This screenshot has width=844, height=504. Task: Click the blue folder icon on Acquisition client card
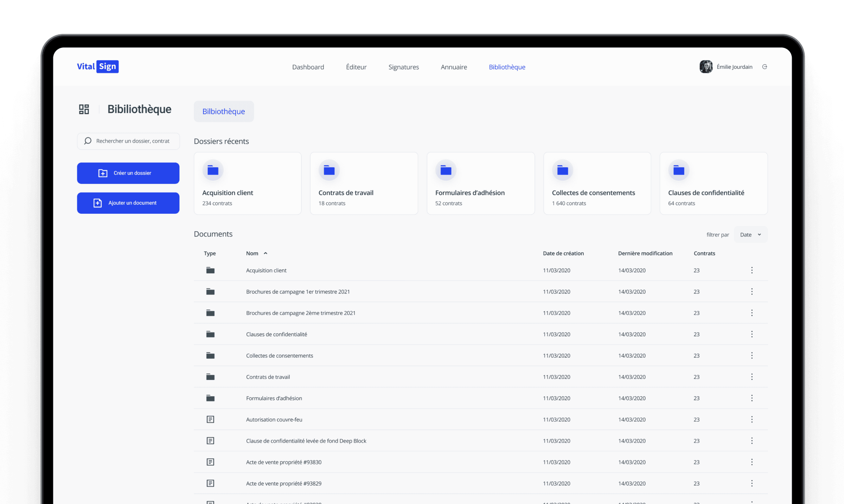tap(213, 170)
